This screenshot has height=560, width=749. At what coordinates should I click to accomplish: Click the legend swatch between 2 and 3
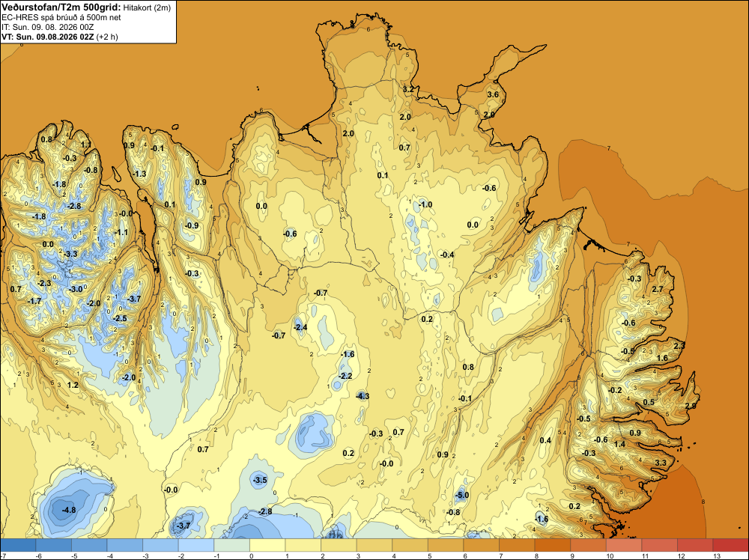[x=339, y=545]
